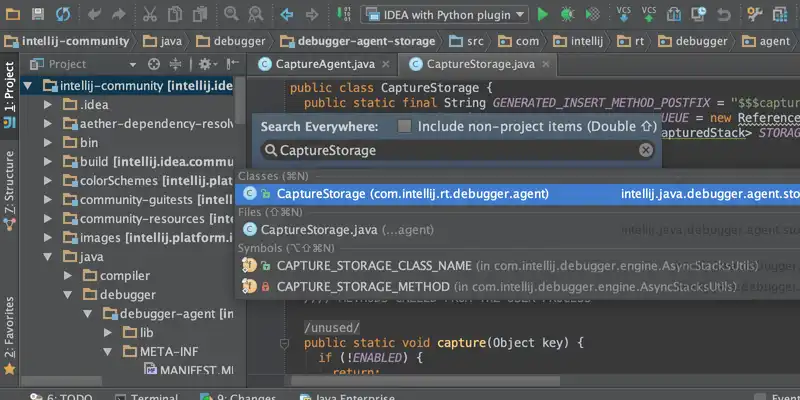Click the Cut scissors icon
This screenshot has width=800, height=400.
tap(150, 14)
